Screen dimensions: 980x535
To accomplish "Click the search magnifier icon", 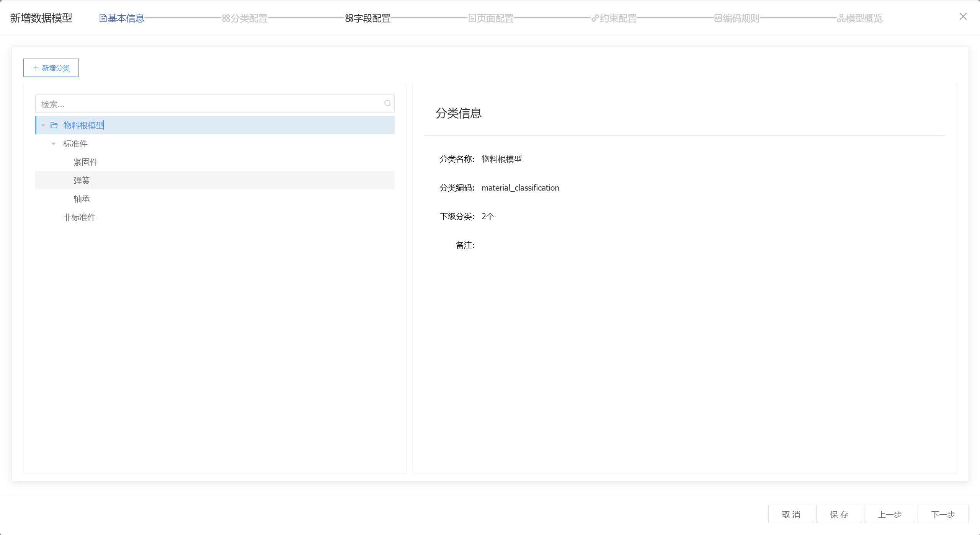I will 387,103.
